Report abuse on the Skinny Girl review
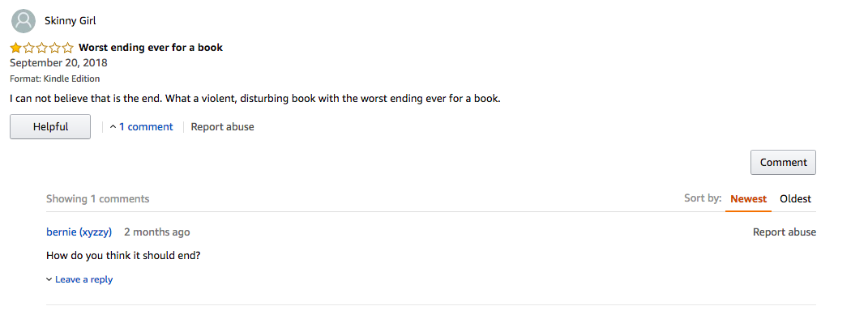Screen dimensions: 868x319 pos(223,126)
